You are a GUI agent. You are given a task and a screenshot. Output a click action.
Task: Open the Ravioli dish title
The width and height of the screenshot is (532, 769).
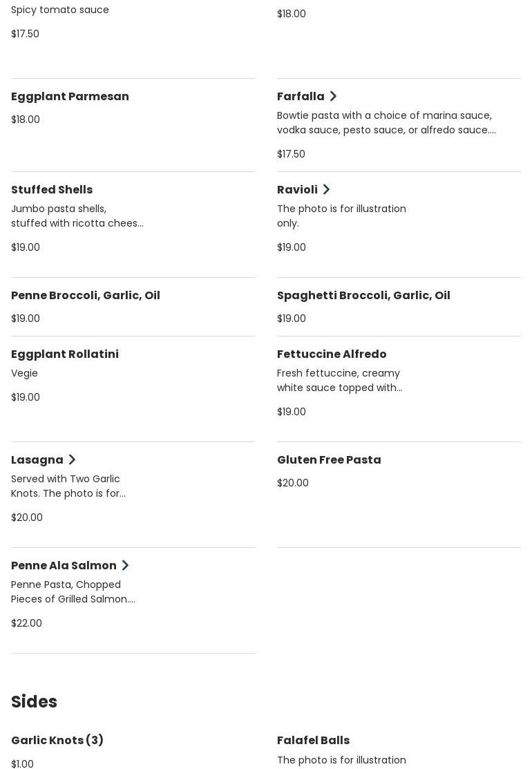[x=297, y=189]
